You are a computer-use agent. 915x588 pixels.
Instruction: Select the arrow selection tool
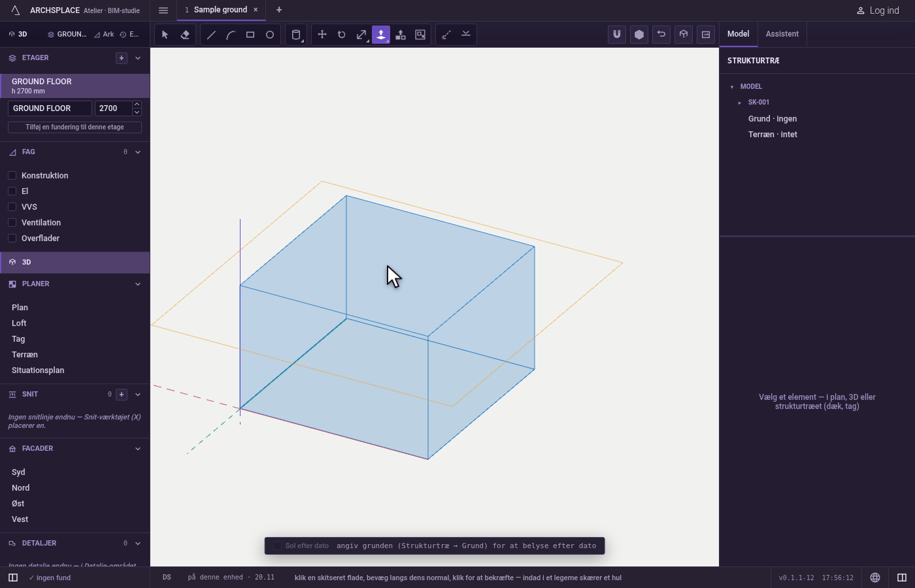[165, 35]
